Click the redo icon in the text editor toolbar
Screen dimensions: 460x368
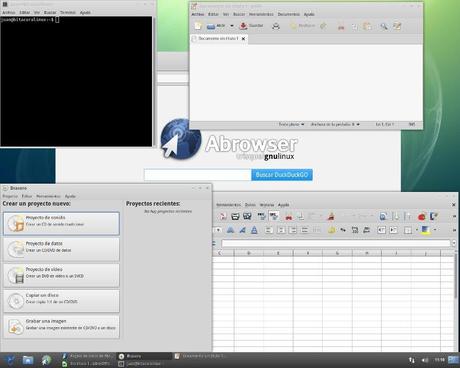pos(323,26)
